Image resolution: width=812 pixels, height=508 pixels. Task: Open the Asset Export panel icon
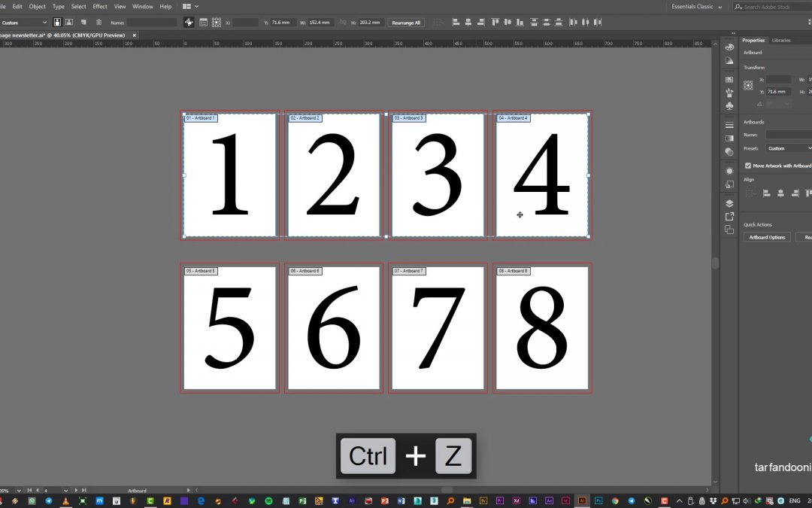(x=729, y=217)
